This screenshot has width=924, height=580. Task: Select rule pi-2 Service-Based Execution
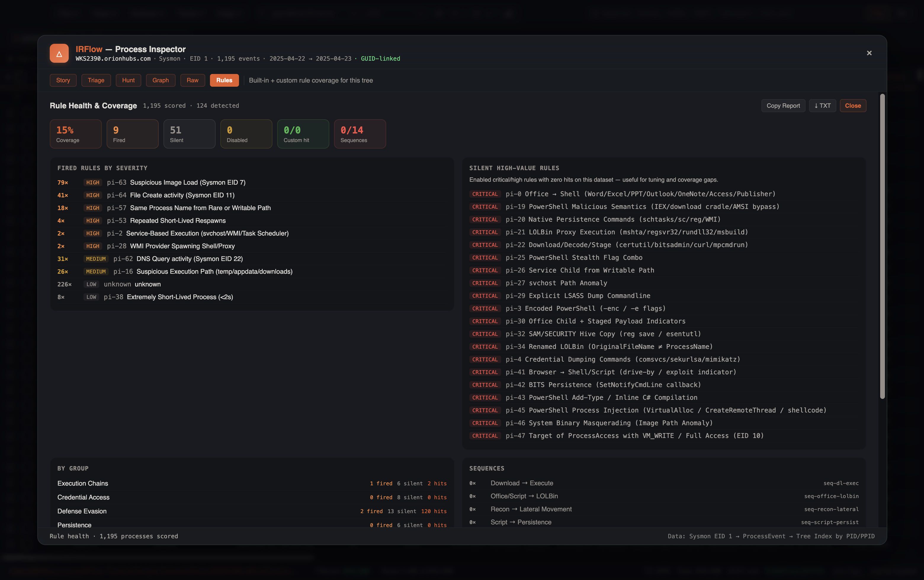pos(252,233)
